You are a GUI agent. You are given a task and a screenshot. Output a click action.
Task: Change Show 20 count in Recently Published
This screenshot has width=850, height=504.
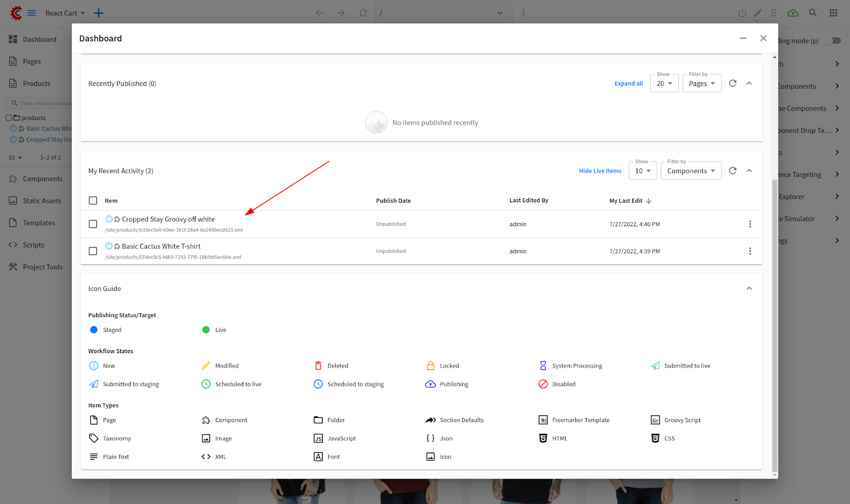coord(664,84)
